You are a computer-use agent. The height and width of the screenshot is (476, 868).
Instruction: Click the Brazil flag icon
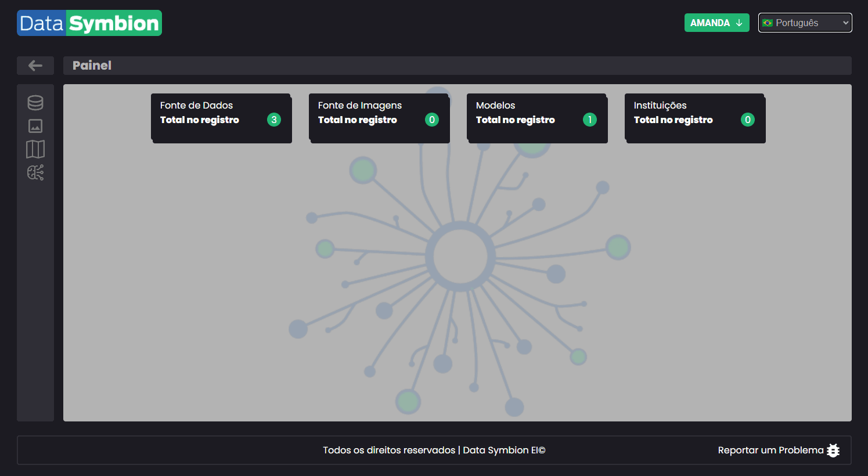pos(768,23)
